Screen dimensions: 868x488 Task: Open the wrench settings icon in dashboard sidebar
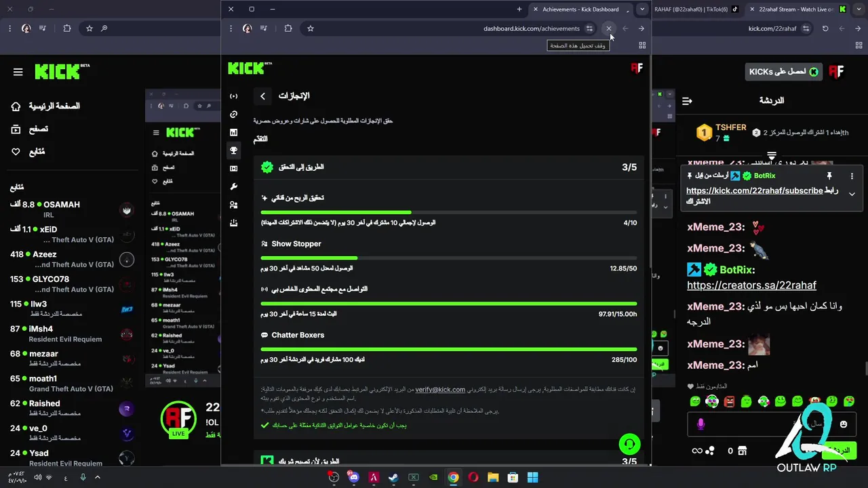[x=234, y=186]
